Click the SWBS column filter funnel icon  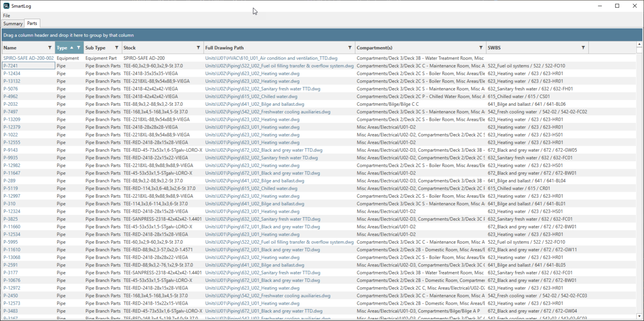(583, 48)
